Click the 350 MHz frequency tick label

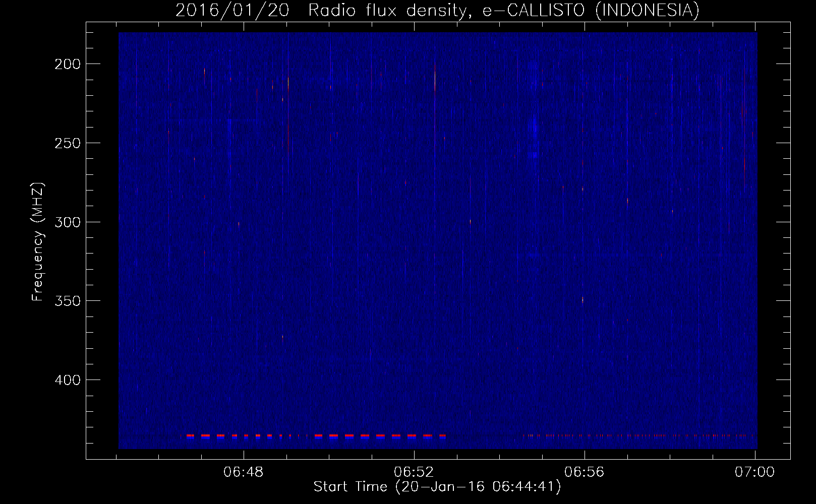68,301
